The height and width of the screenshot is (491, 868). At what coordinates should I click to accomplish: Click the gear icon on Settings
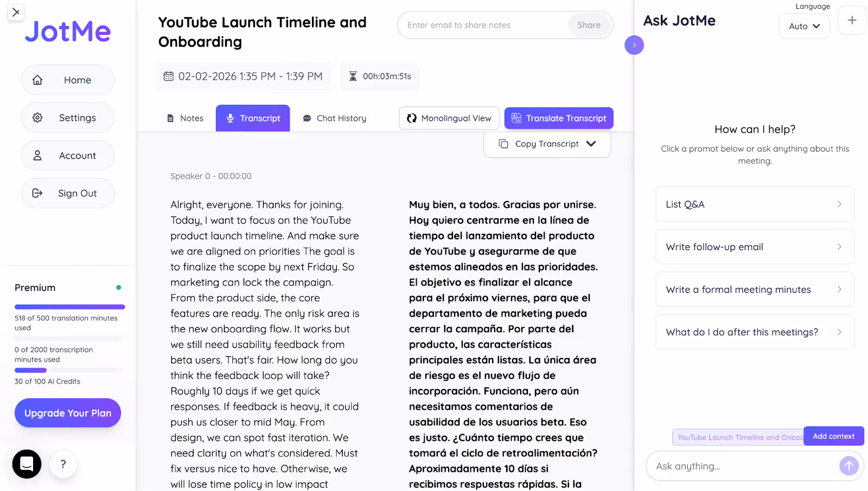[37, 118]
